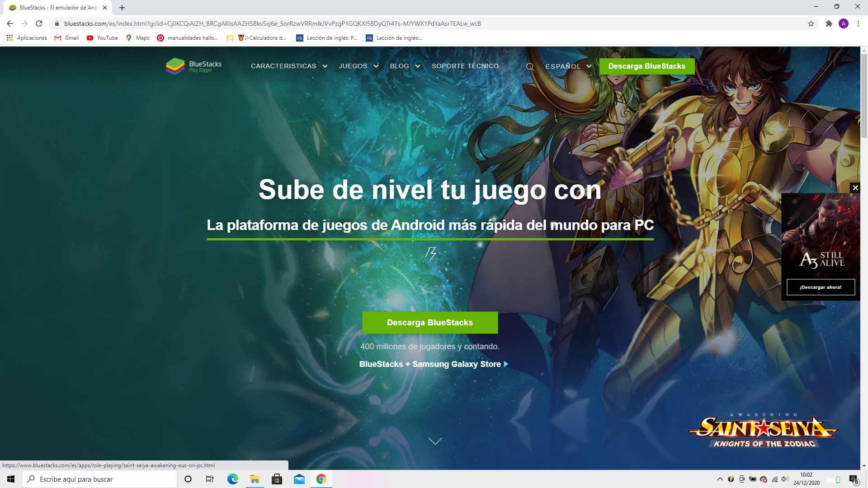Click the BlueStacks Play Bigger logo
Viewport: 868px width, 488px height.
tap(193, 66)
